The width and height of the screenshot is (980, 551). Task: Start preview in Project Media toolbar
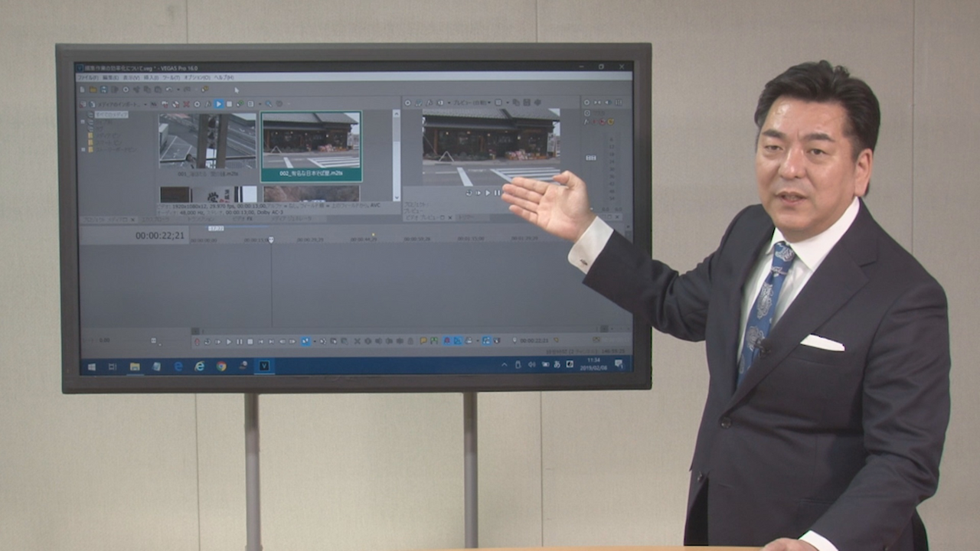(x=218, y=103)
